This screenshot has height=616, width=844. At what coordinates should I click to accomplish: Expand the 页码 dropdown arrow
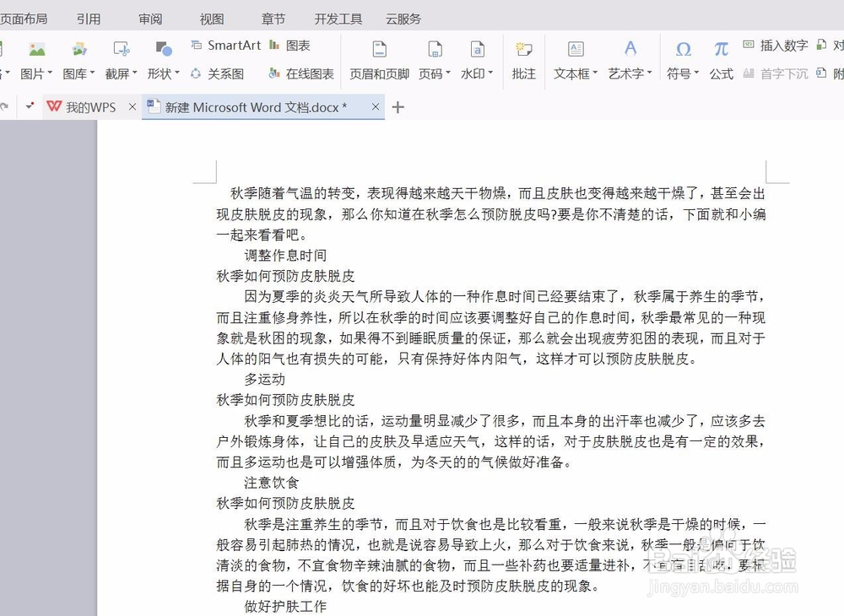click(x=448, y=72)
